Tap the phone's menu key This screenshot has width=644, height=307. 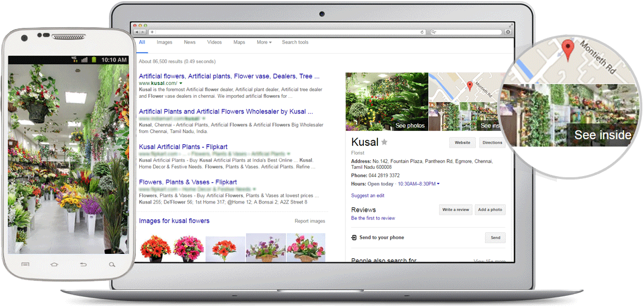click(25, 265)
